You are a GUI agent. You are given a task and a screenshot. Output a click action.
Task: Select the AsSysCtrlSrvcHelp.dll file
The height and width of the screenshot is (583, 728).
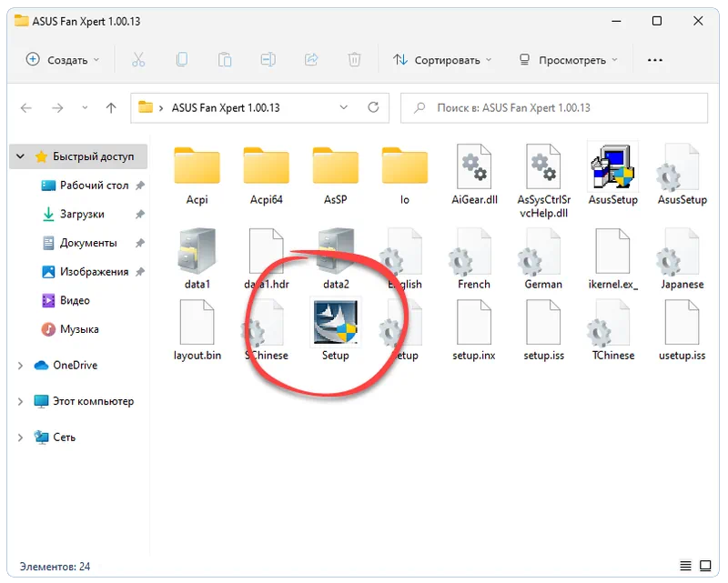(x=543, y=181)
